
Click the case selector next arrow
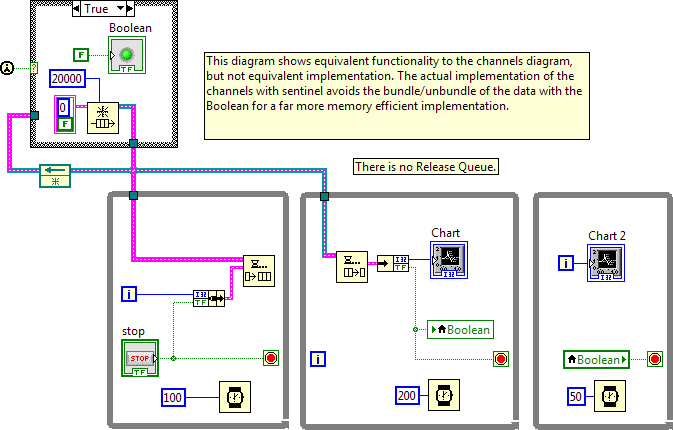coord(130,8)
